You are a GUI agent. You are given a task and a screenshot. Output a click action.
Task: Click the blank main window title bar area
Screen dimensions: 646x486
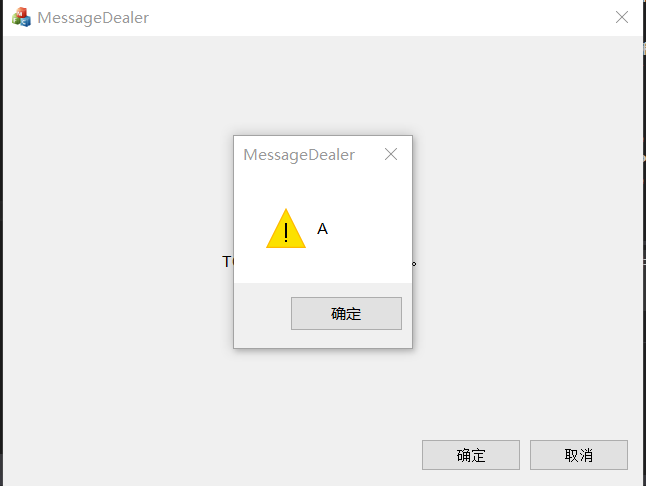(379, 18)
